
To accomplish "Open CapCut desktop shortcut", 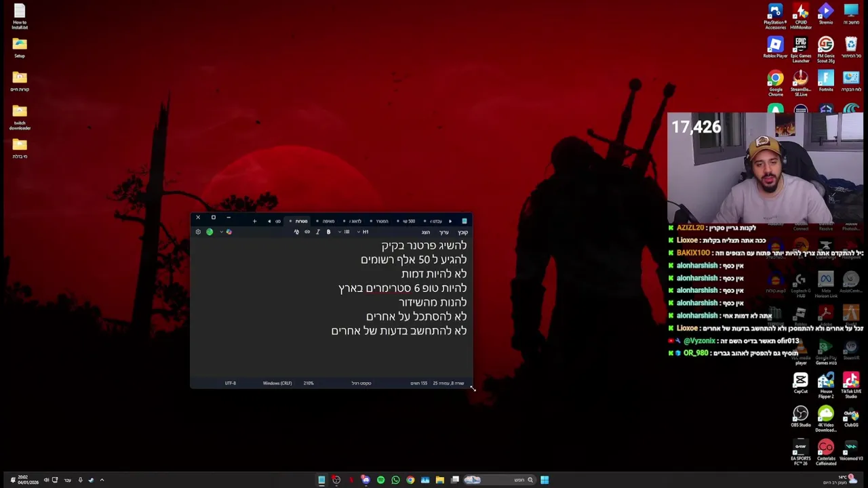I will click(801, 383).
